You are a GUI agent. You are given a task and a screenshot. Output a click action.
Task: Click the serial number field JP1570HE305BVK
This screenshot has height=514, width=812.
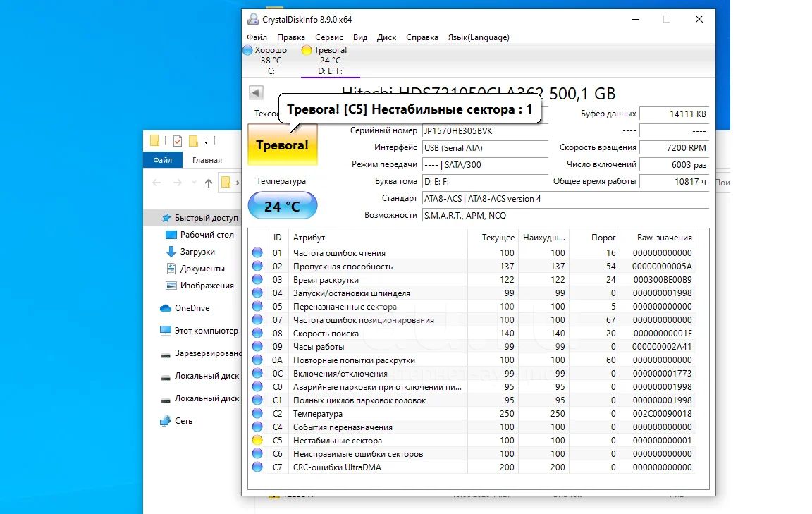(485, 131)
